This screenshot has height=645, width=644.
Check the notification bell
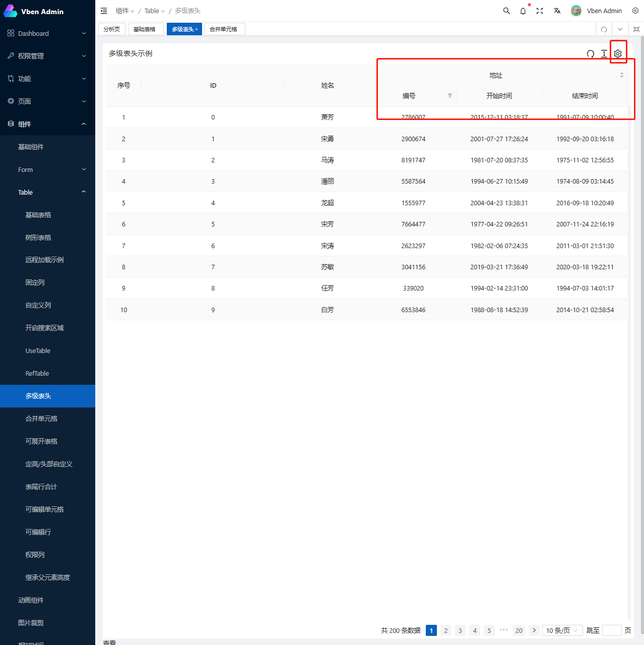(x=523, y=11)
